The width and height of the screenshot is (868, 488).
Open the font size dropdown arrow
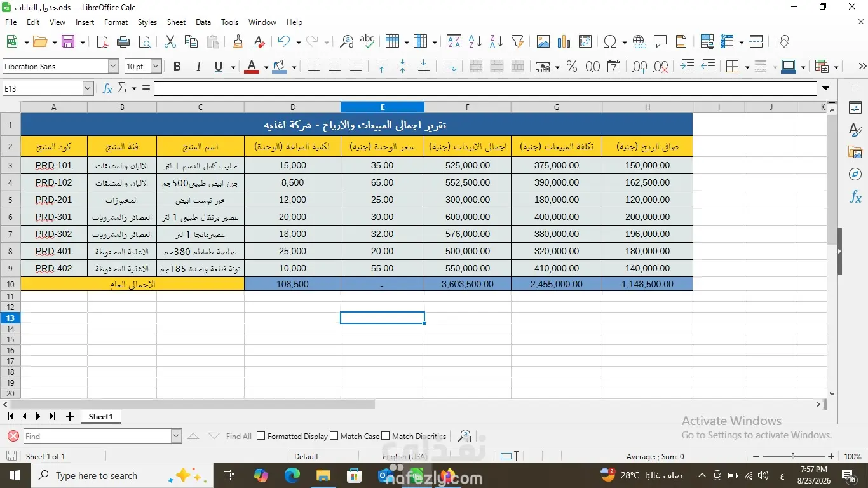(x=156, y=66)
